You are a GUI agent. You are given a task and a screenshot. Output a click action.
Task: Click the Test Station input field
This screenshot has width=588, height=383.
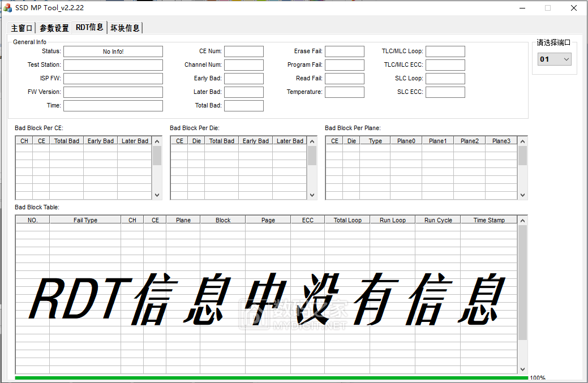pos(113,65)
